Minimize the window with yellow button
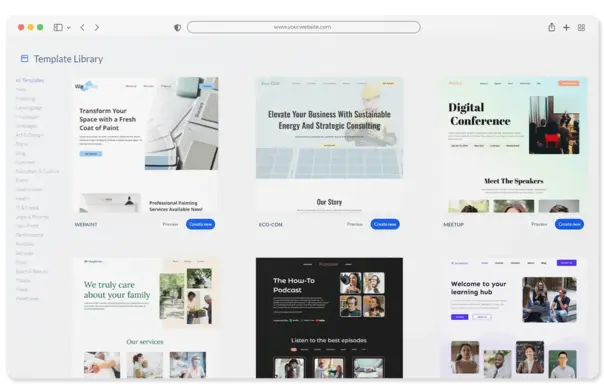The width and height of the screenshot is (604, 387). (x=30, y=27)
